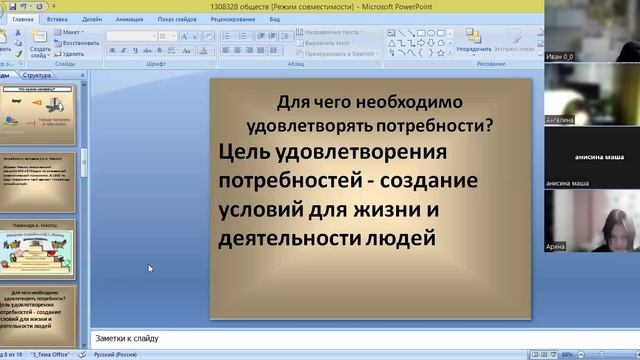Decrease font size with the small A icon
640x360 pixels.
coord(196,36)
